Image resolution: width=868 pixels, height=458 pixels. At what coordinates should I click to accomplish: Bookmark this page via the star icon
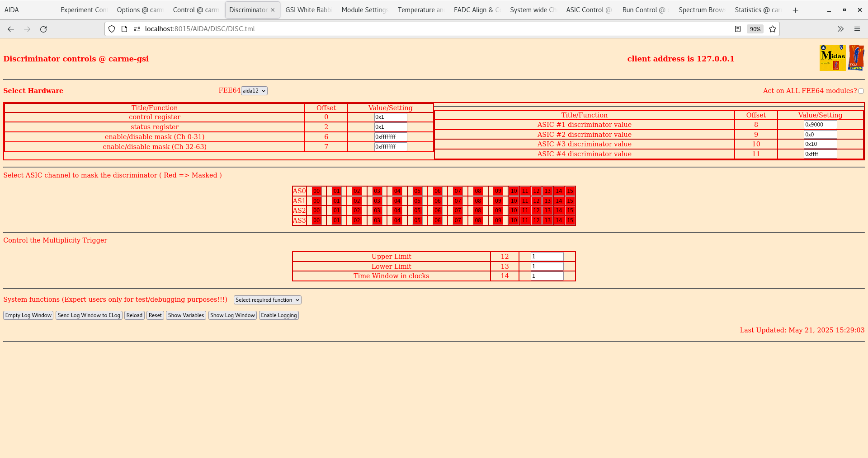tap(773, 29)
